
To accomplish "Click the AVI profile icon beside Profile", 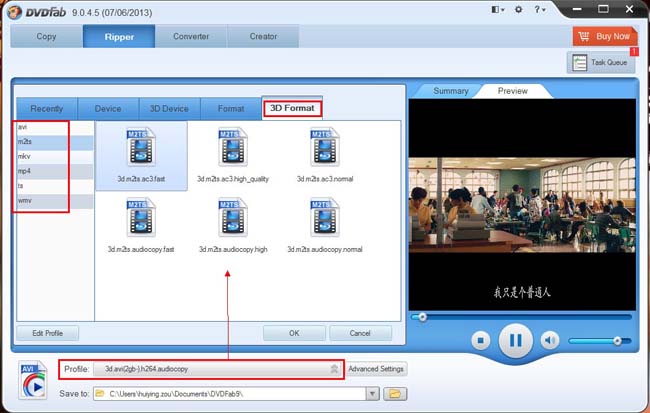I will click(33, 380).
